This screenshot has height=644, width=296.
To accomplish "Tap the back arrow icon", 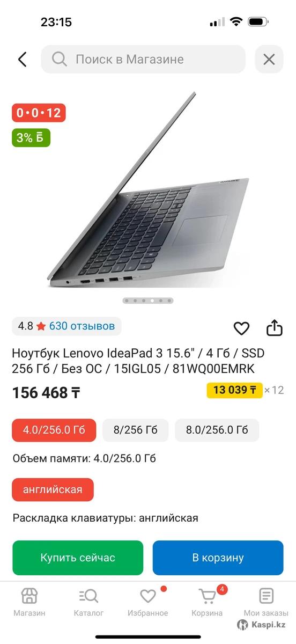I will coord(22,59).
